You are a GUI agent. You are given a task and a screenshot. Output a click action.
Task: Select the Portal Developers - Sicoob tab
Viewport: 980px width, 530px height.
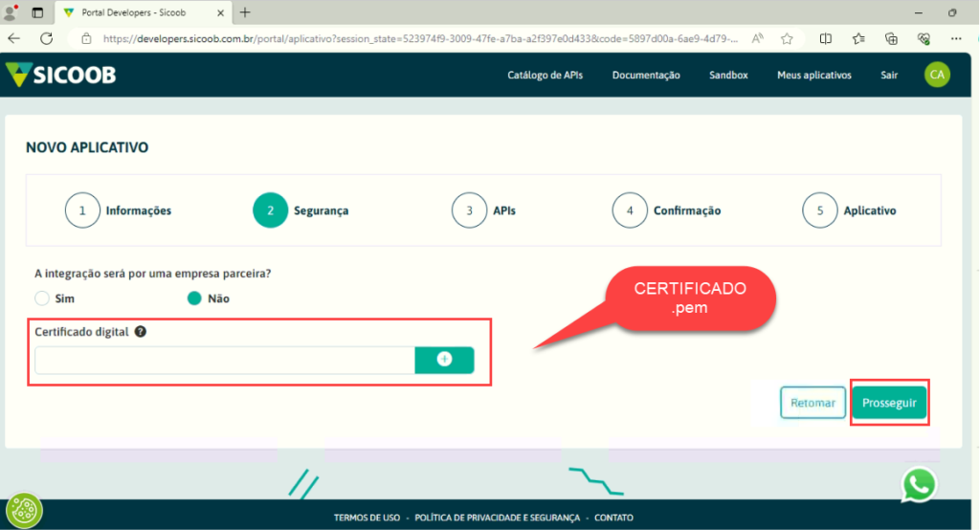pos(144,12)
